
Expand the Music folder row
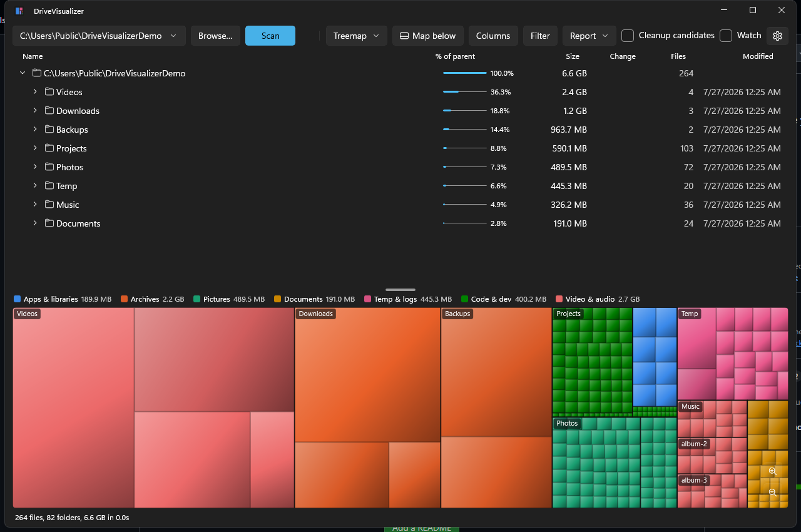point(35,205)
